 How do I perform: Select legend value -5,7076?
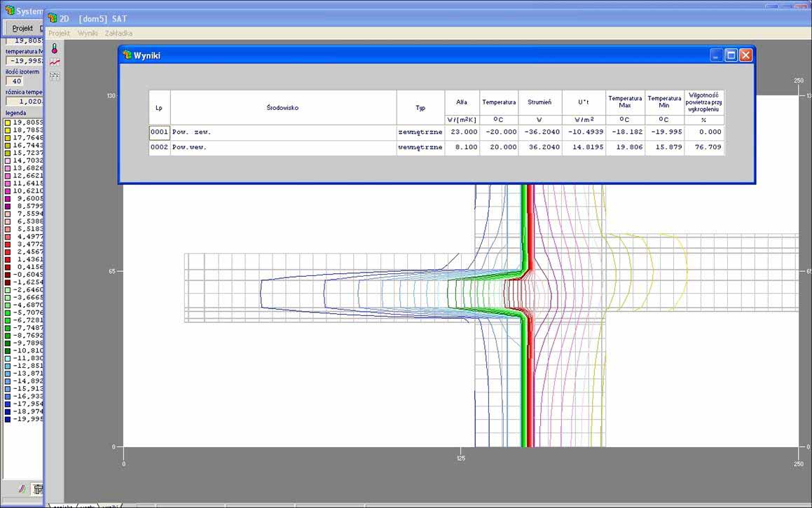28,313
